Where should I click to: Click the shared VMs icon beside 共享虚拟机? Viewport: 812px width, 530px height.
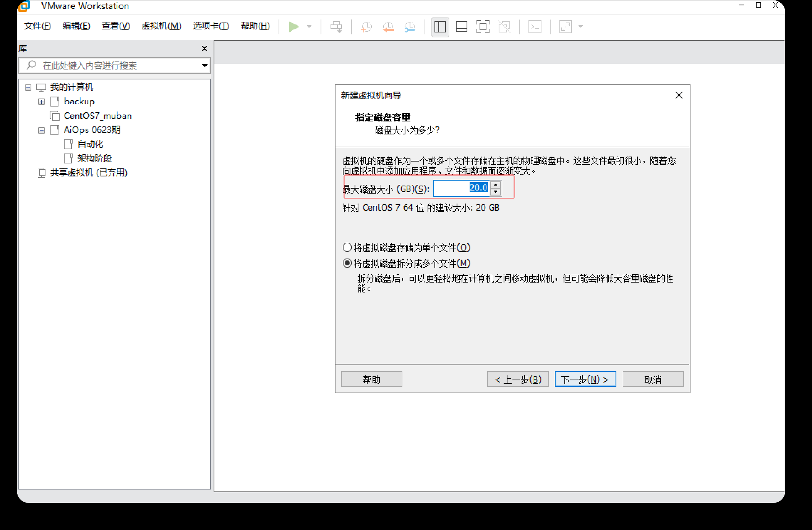click(x=41, y=173)
